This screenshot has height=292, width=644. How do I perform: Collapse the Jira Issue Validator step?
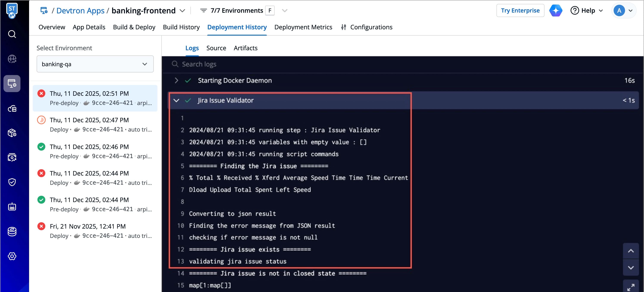[176, 100]
